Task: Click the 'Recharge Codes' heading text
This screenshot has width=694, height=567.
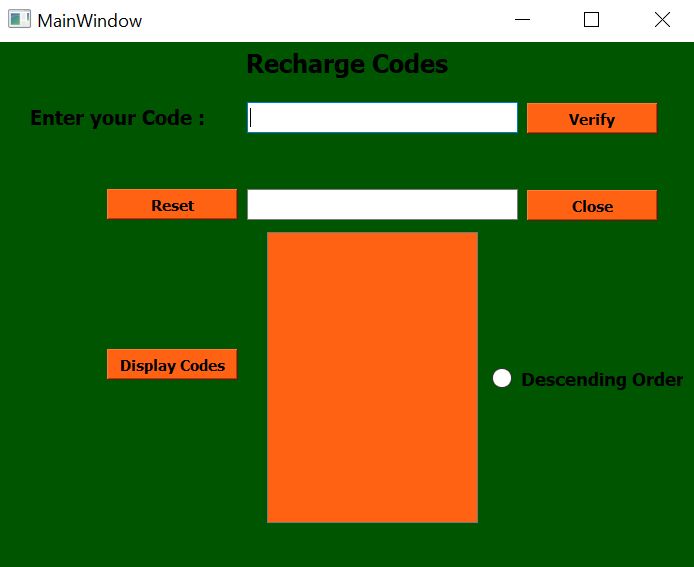Action: 347,65
